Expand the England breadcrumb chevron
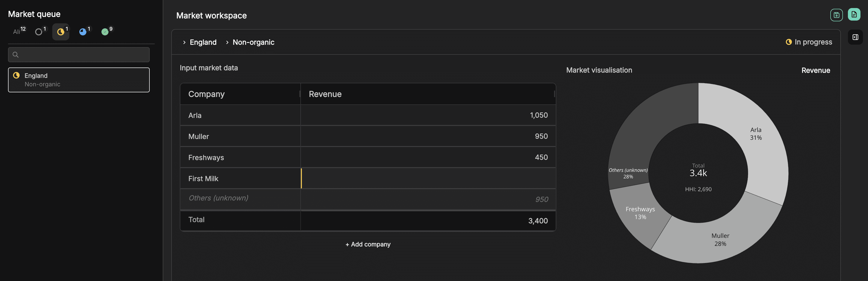The height and width of the screenshot is (281, 868). (184, 42)
